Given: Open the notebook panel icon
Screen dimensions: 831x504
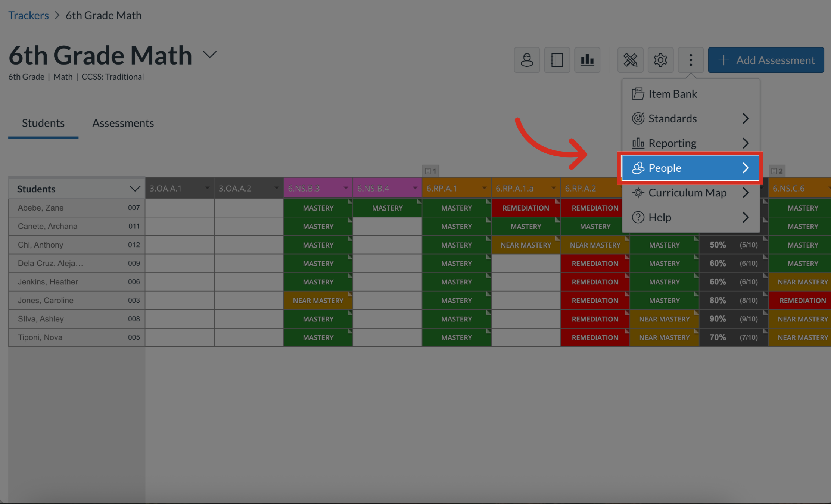Looking at the screenshot, I should 557,60.
